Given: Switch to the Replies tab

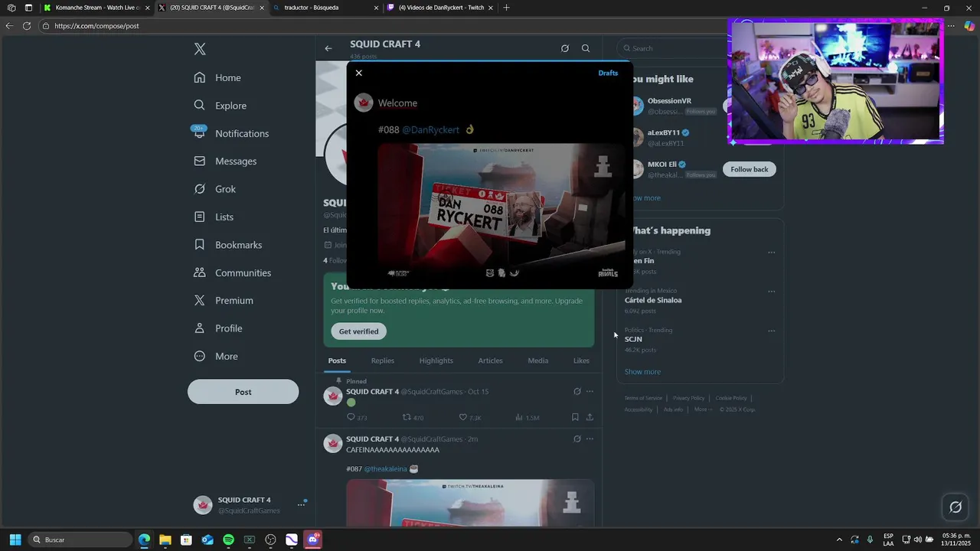Looking at the screenshot, I should click(383, 360).
